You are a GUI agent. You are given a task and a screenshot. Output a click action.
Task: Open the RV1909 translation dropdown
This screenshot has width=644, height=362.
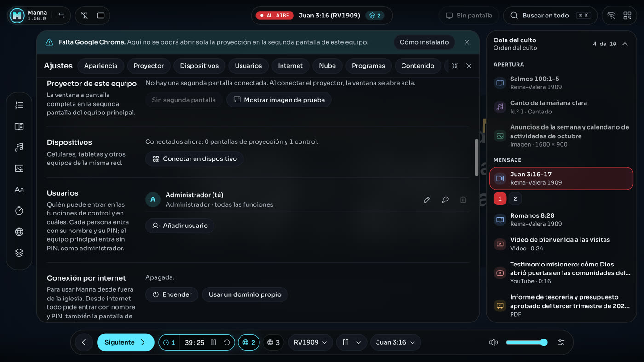(310, 342)
